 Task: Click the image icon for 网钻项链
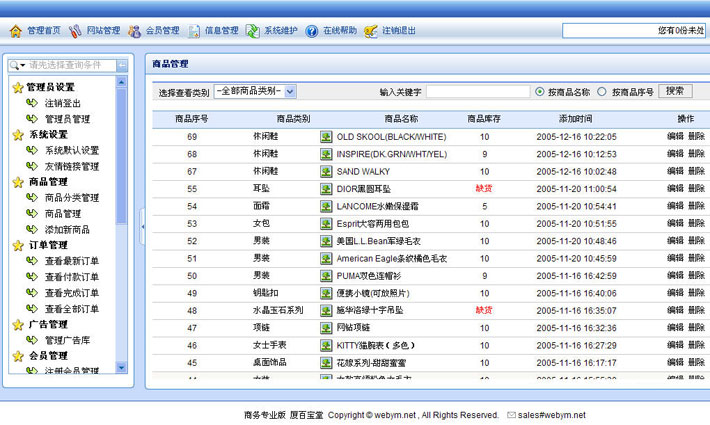pyautogui.click(x=326, y=328)
